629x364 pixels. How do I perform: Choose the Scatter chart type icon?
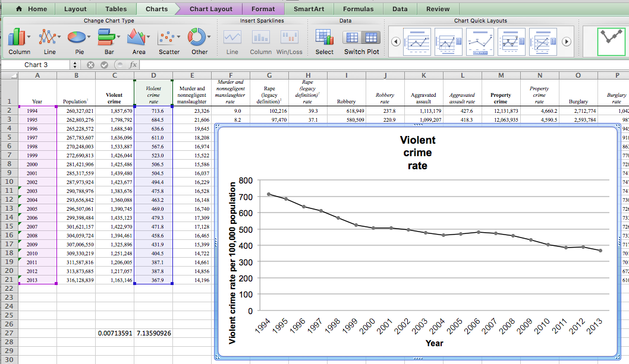(x=167, y=38)
